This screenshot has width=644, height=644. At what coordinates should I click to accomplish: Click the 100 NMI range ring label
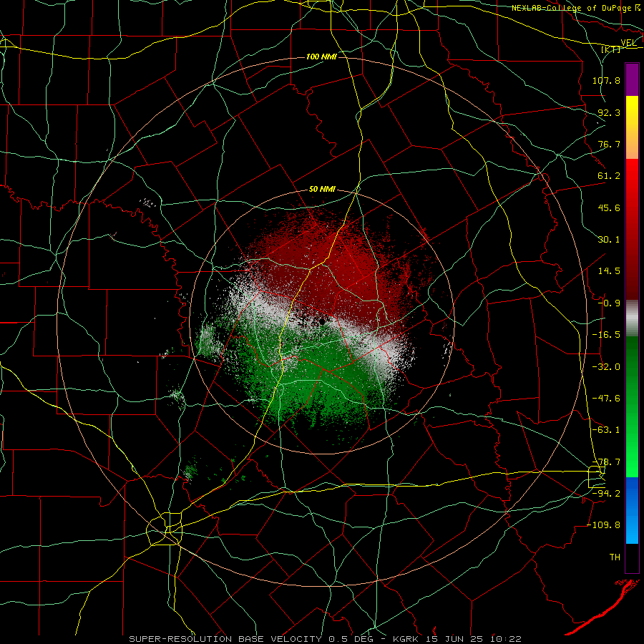click(x=321, y=57)
